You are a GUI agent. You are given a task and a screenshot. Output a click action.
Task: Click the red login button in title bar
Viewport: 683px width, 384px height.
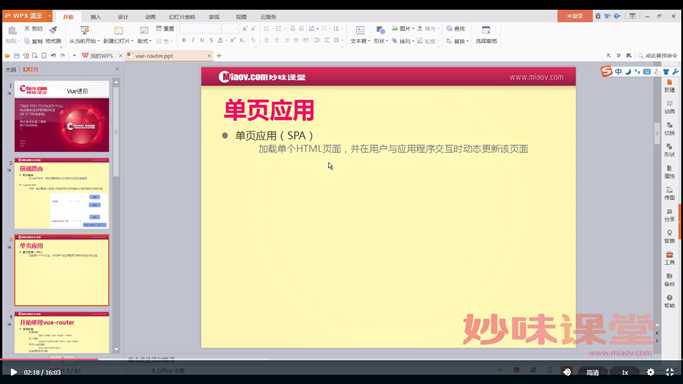pyautogui.click(x=575, y=16)
